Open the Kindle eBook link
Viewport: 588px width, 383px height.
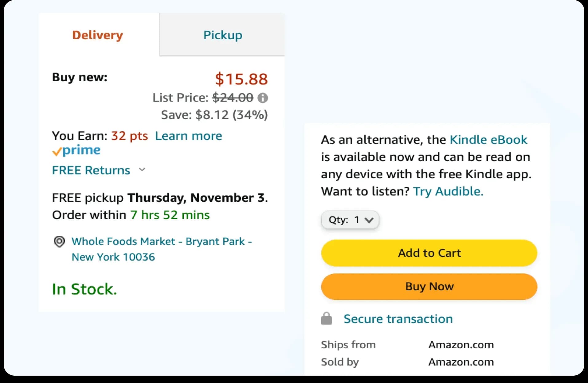pyautogui.click(x=488, y=139)
